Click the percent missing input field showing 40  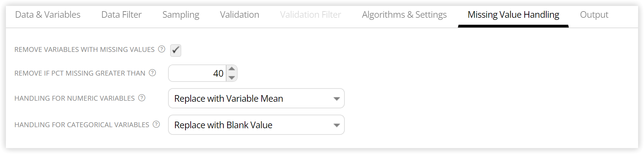(x=198, y=73)
